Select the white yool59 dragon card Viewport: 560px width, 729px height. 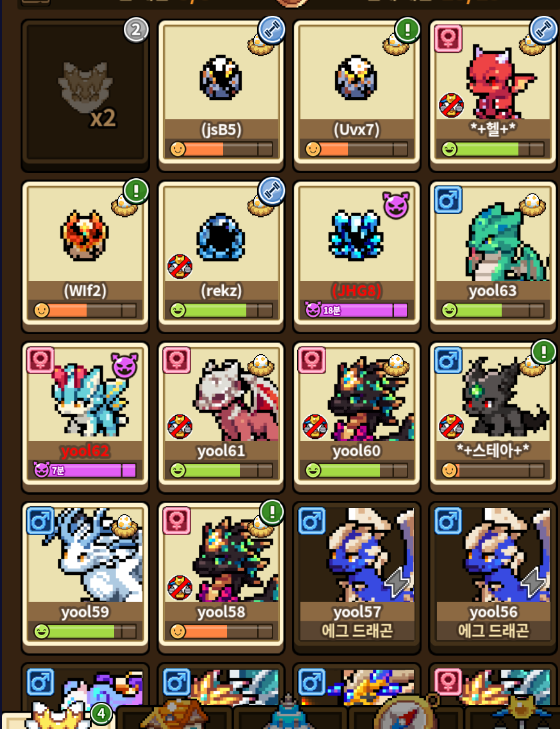point(85,577)
